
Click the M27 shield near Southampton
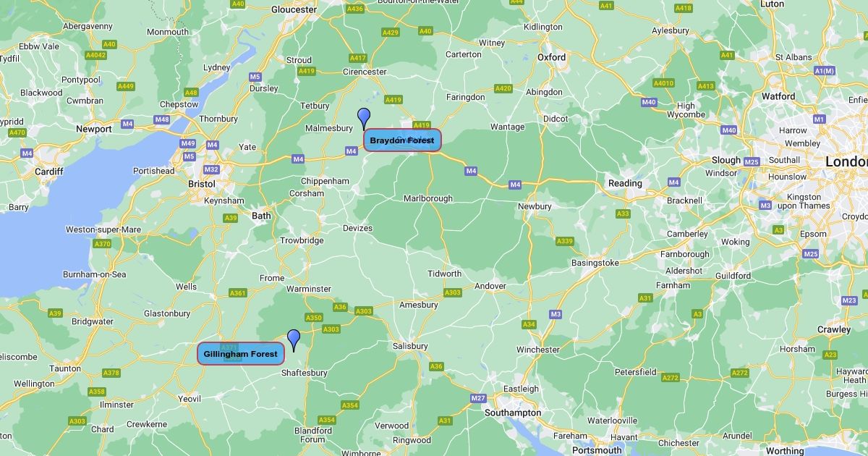[478, 398]
